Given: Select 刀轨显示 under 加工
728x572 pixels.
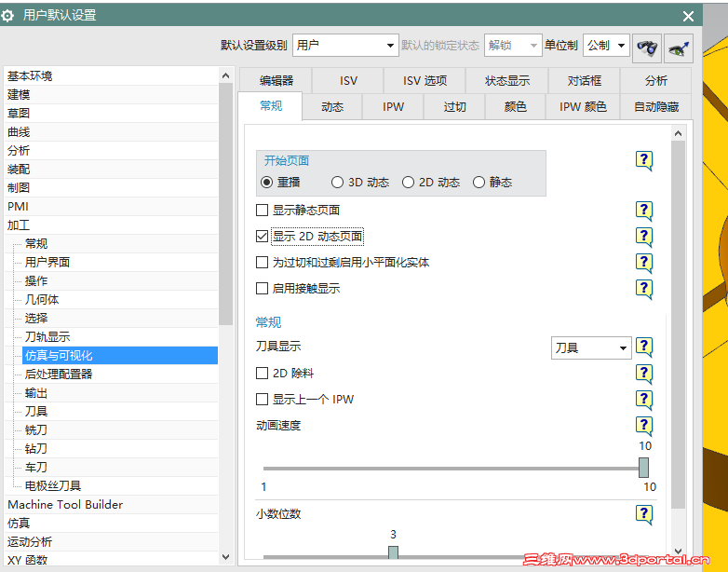Looking at the screenshot, I should [120, 337].
